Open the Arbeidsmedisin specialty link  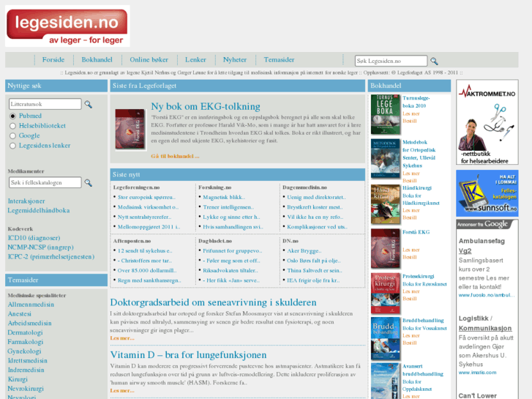(x=30, y=324)
